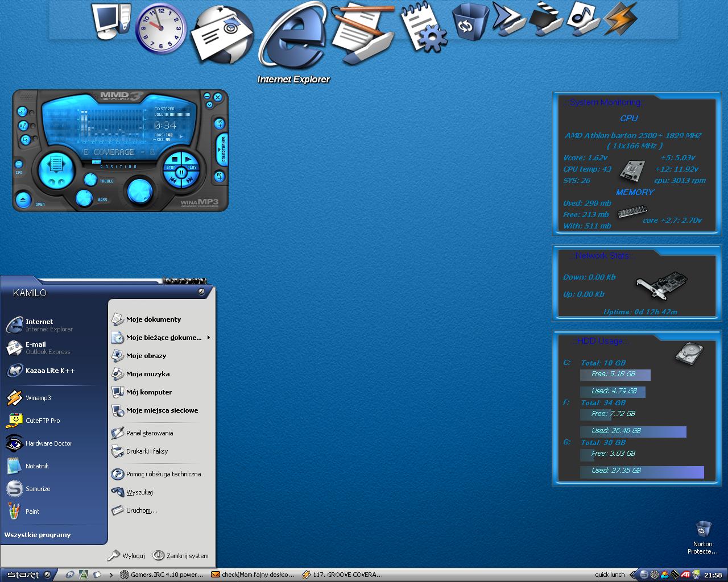Launch Kazaa Lite K++ from Start menu
Screen dimensions: 728x582
[55, 371]
